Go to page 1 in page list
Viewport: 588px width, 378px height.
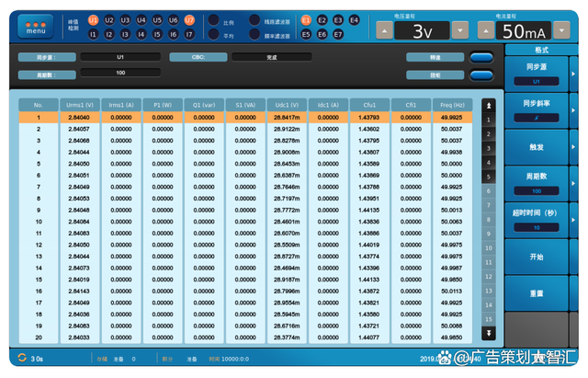(x=489, y=120)
